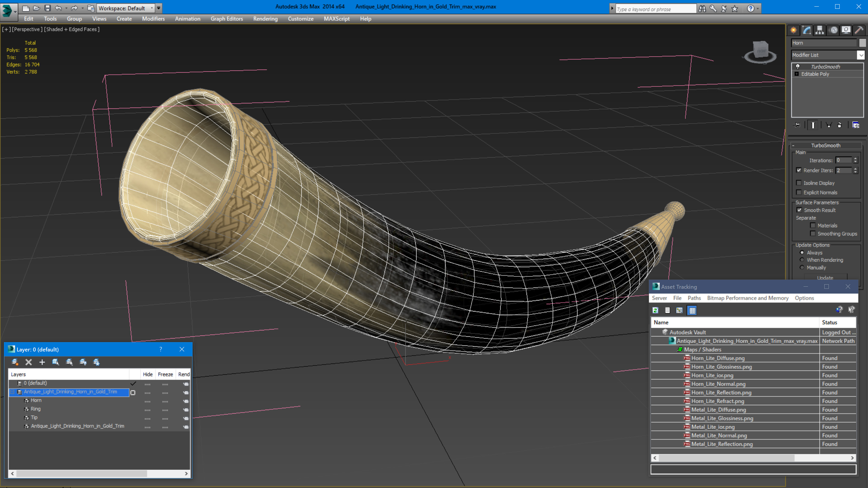Click the tree view icon in Asset Tracking

click(x=680, y=310)
